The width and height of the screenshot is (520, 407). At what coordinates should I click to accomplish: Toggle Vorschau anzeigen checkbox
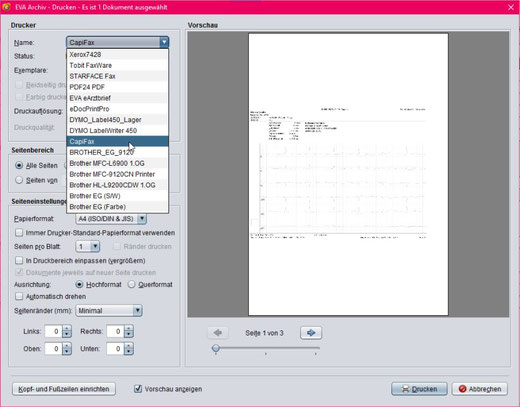pyautogui.click(x=138, y=389)
